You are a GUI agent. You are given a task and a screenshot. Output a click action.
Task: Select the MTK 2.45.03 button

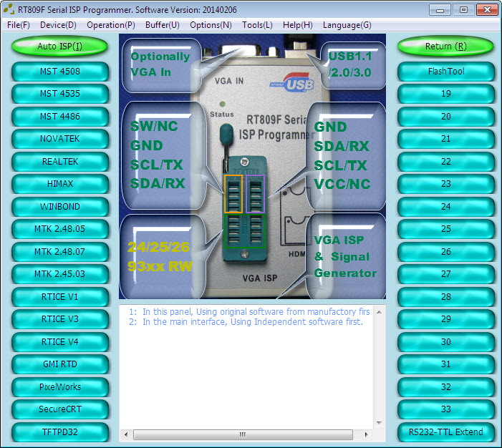(60, 274)
